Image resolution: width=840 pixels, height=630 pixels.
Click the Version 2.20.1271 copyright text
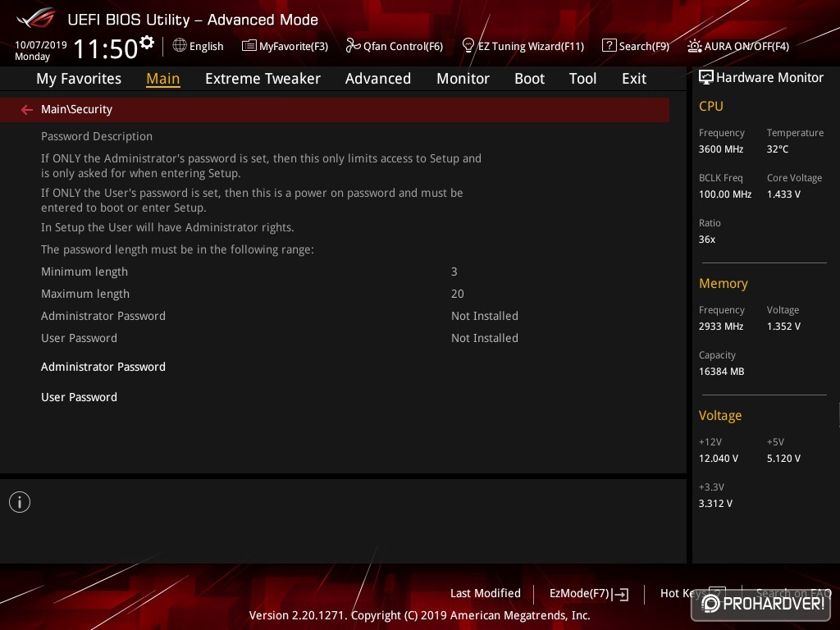pos(419,615)
